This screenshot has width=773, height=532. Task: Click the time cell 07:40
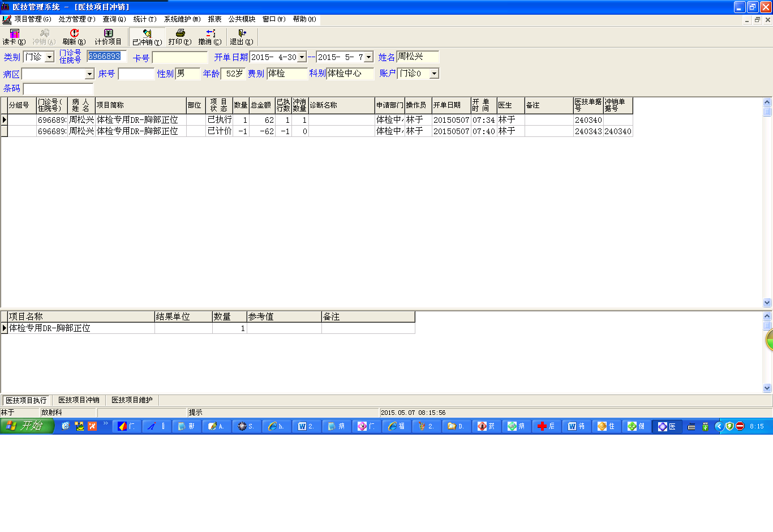click(x=484, y=131)
